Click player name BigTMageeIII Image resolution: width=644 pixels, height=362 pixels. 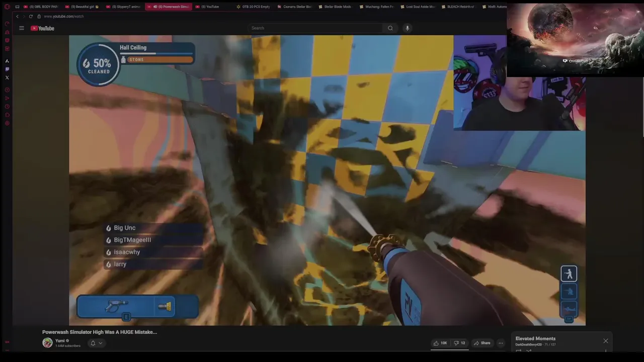(132, 240)
